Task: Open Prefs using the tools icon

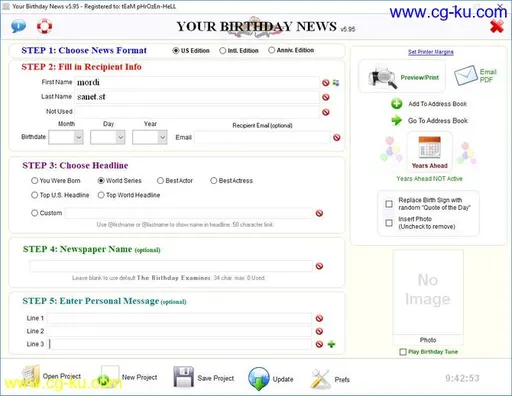Action: pyautogui.click(x=320, y=379)
